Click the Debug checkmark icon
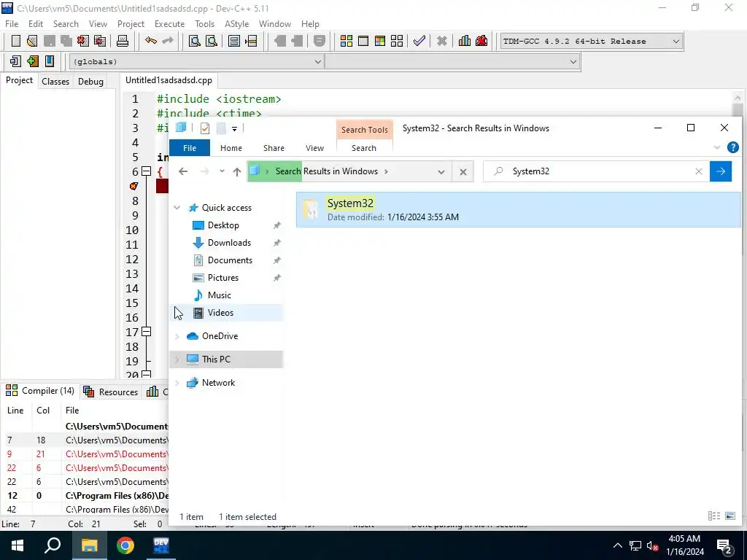747x560 pixels. [419, 41]
